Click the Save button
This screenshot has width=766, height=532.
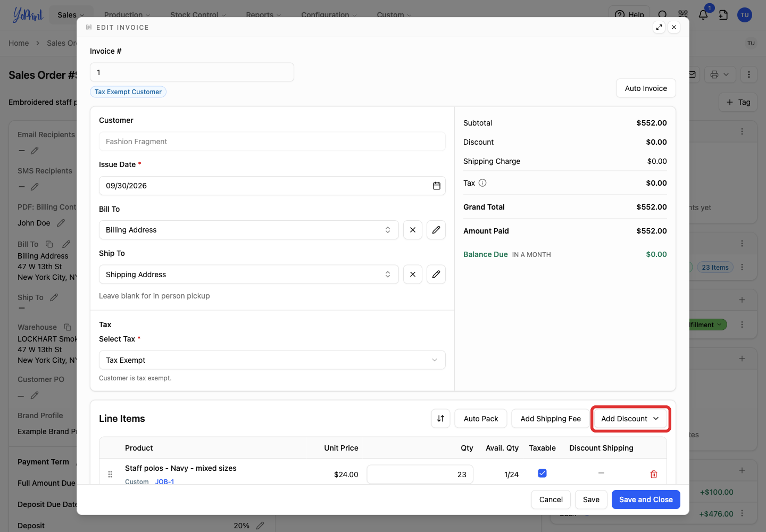pyautogui.click(x=591, y=500)
